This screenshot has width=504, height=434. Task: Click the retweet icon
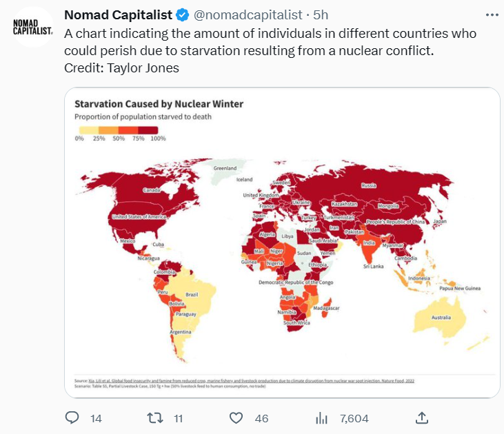155,418
